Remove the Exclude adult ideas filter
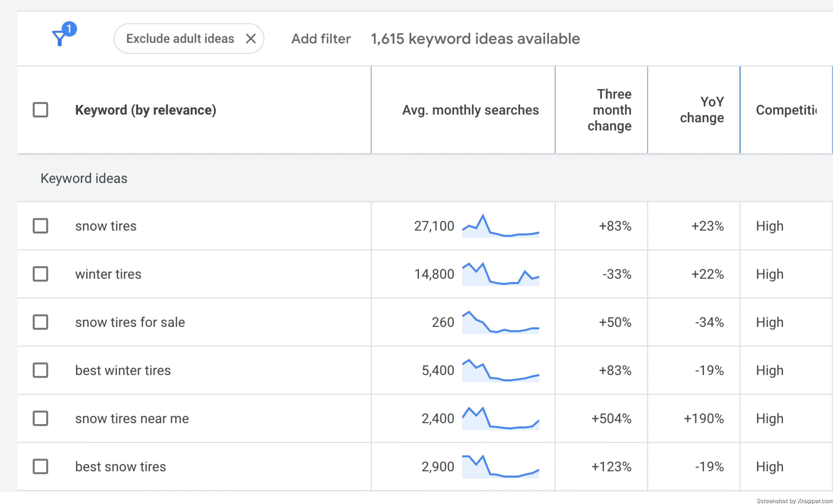This screenshot has width=833, height=504. point(251,39)
